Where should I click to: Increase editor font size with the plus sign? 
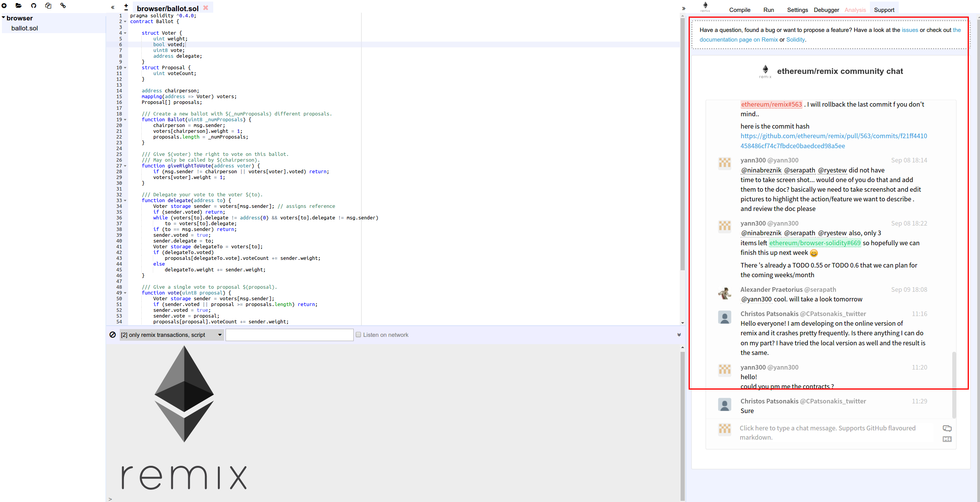[x=126, y=5]
